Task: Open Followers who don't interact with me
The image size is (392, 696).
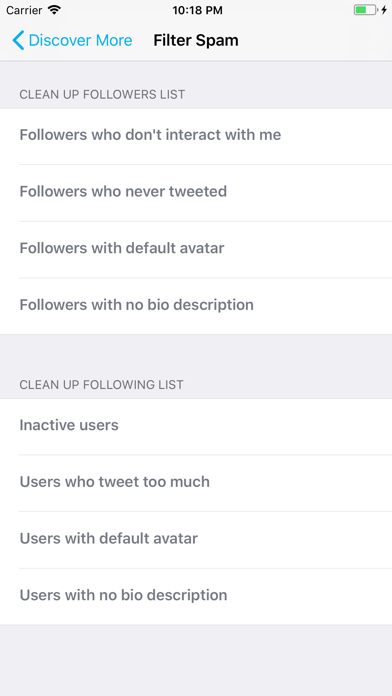Action: (196, 136)
